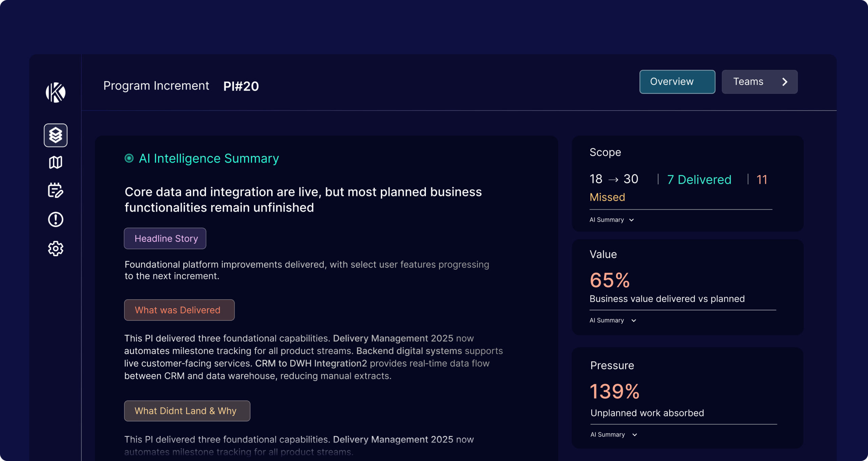Image resolution: width=868 pixels, height=461 pixels.
Task: Open the stacked layers sidebar icon
Action: click(56, 135)
